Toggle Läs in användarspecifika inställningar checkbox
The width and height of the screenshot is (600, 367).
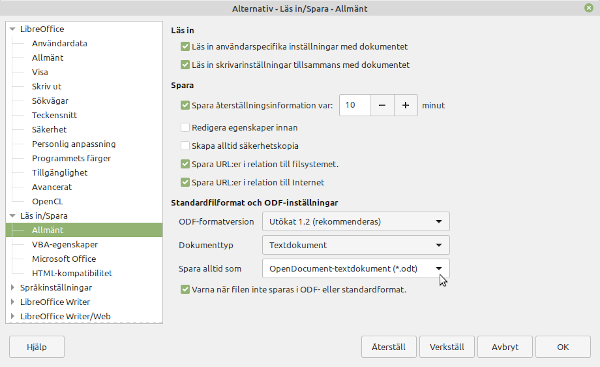click(185, 47)
